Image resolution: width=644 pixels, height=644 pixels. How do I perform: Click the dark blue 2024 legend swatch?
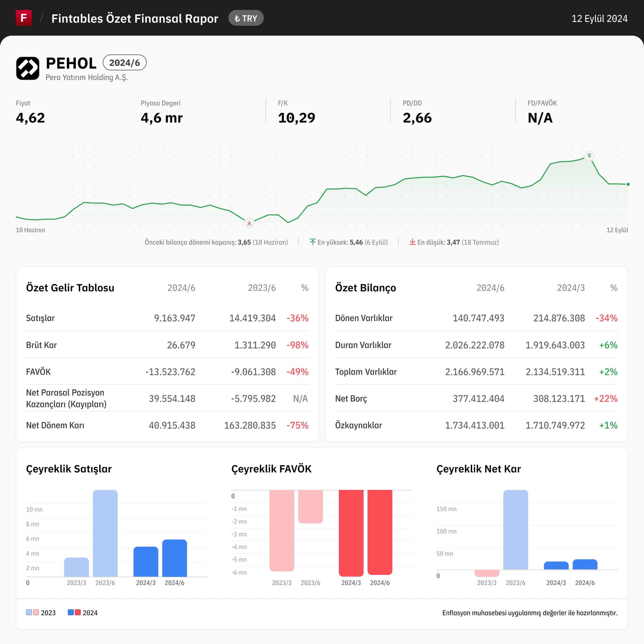pyautogui.click(x=71, y=612)
